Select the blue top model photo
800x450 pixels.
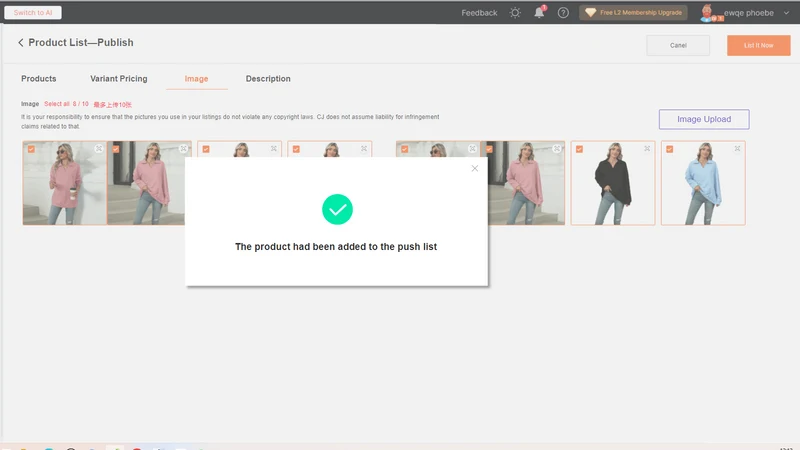coord(703,183)
